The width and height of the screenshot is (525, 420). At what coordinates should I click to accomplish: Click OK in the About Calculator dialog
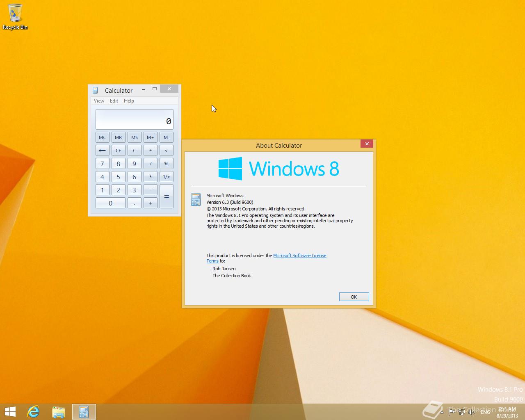[354, 297]
